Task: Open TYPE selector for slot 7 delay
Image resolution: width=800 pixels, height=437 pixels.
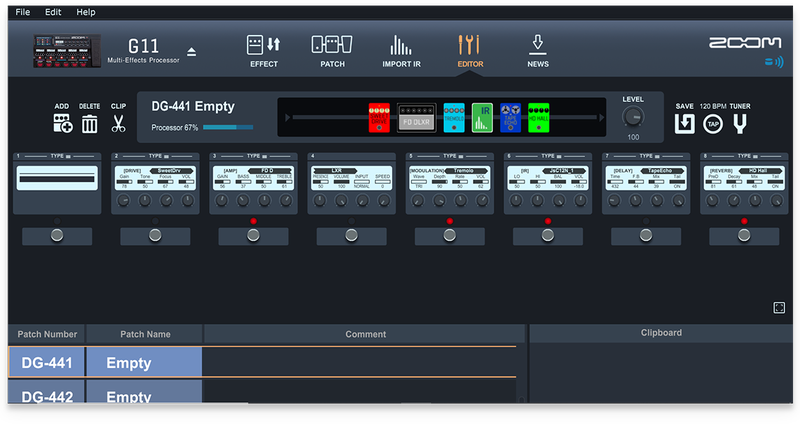Action: (x=649, y=156)
